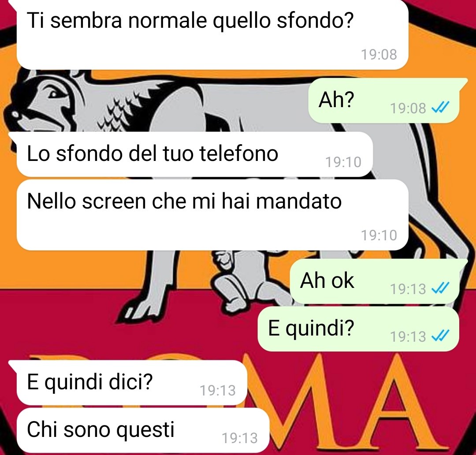Viewport: 476px width, 455px height.
Task: Tap the double check marks beside "Ah?"
Action: click(x=440, y=107)
